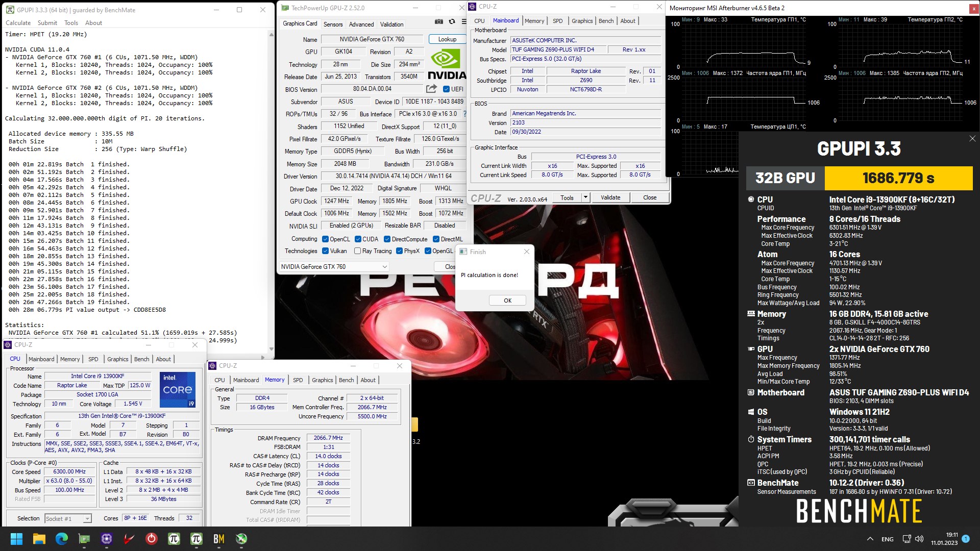Open Tools menu in GPUPI
This screenshot has width=980, height=551.
(x=71, y=23)
